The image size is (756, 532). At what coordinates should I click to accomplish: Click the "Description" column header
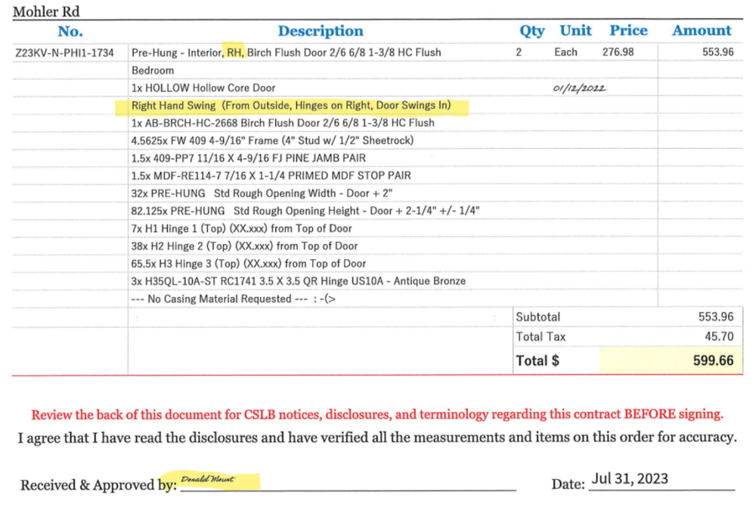[321, 31]
